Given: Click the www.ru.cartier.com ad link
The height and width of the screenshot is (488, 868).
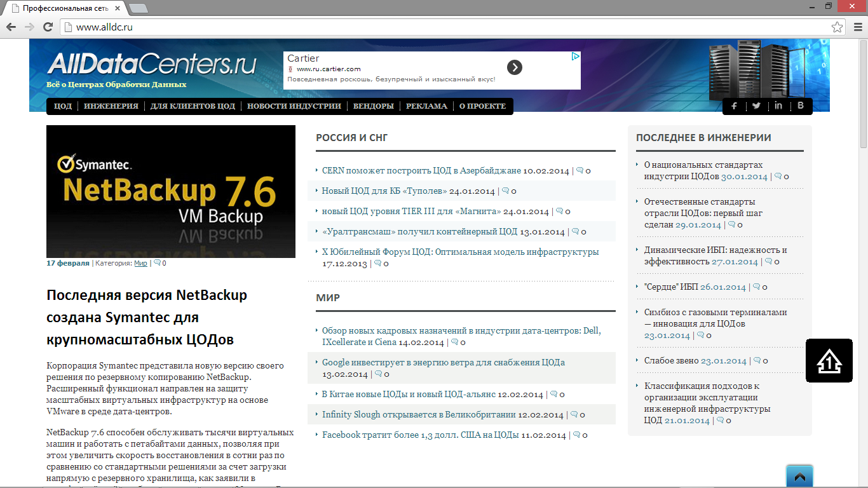Looking at the screenshot, I should [x=329, y=69].
